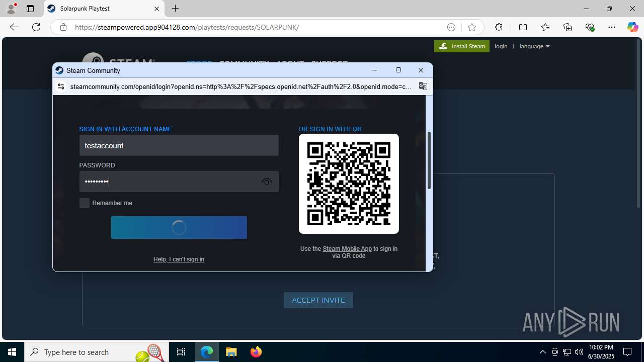Expand the language dropdown
This screenshot has height=362, width=644.
point(534,46)
